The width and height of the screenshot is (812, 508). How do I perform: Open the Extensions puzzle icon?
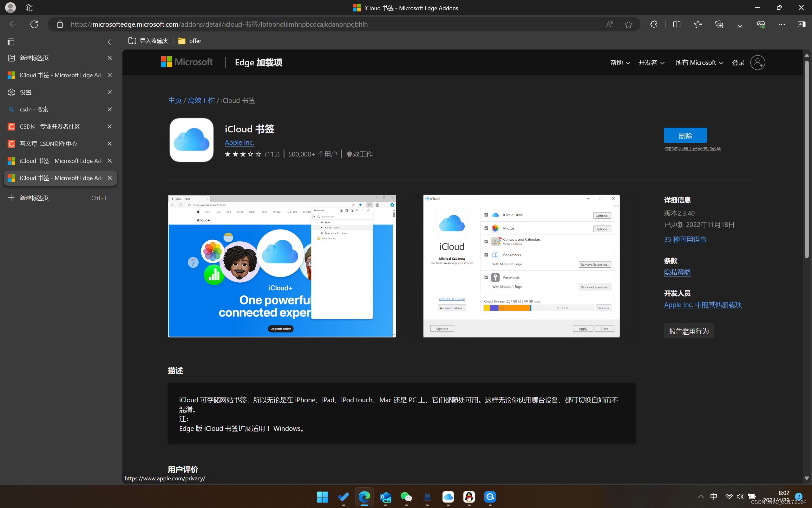click(x=654, y=24)
